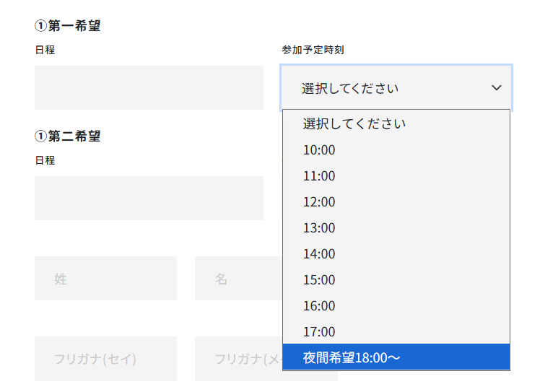Click the second choice 日程 date field
The height and width of the screenshot is (392, 558).
point(149,198)
